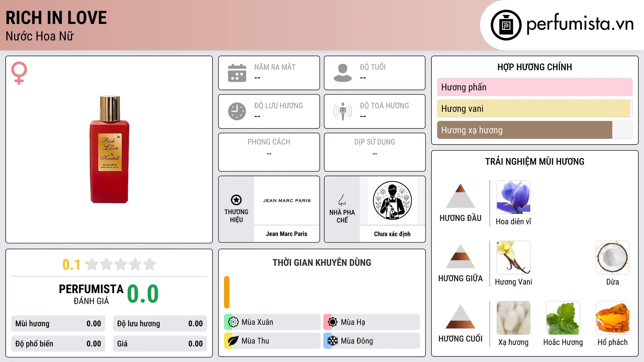Click the green 0.0 Perfumista rating
This screenshot has height=362, width=644.
143,294
